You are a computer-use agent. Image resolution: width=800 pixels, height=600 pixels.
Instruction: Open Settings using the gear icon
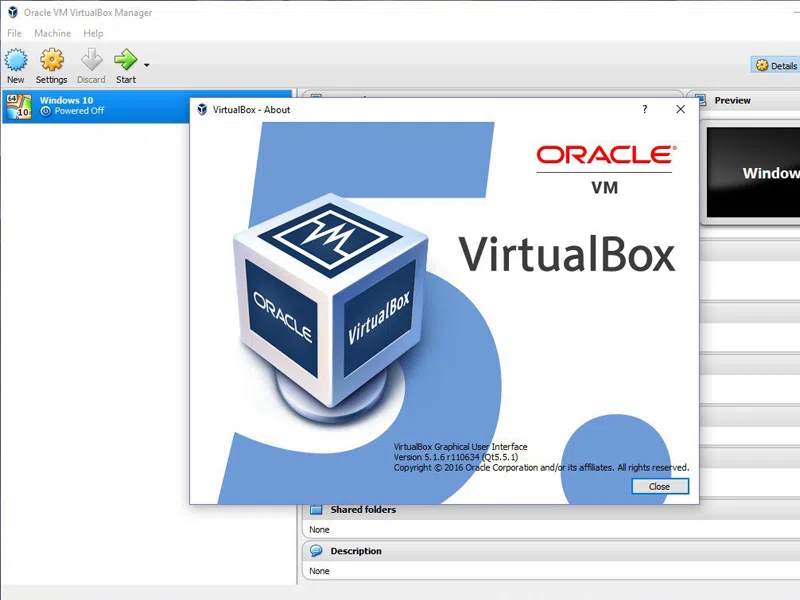click(52, 60)
